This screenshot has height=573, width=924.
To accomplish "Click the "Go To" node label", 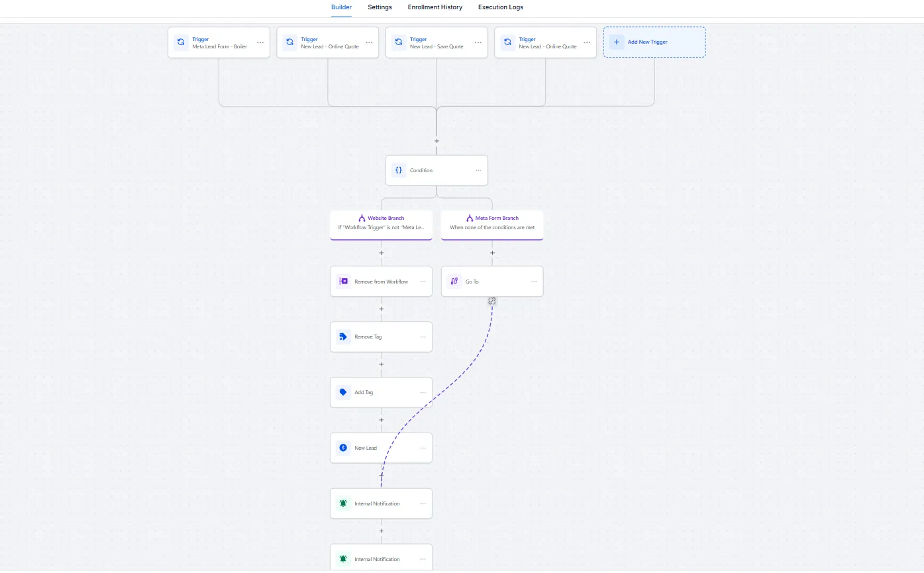I will (472, 282).
